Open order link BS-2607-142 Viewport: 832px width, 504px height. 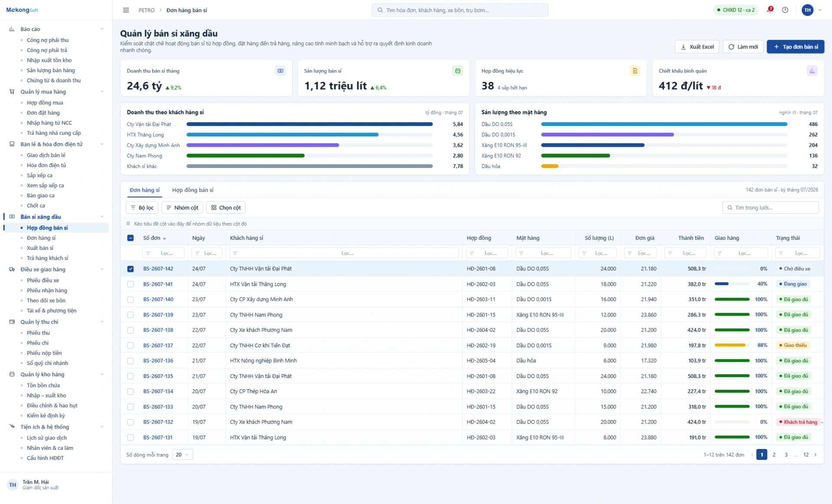coord(158,269)
